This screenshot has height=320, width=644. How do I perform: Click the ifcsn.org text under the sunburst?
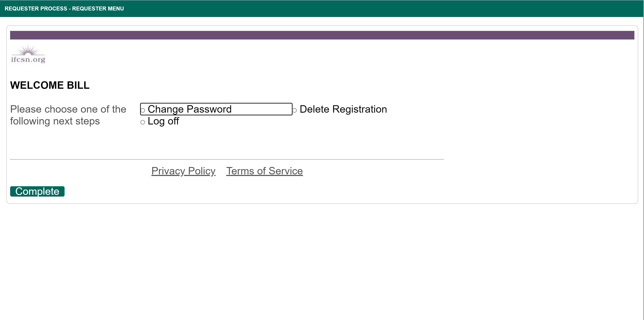point(28,60)
